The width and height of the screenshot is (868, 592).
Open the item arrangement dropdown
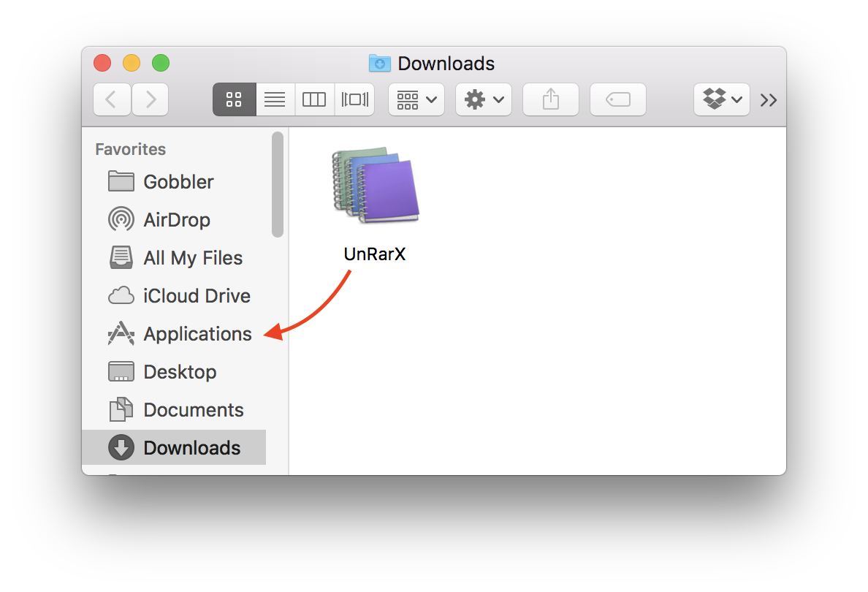[x=416, y=99]
